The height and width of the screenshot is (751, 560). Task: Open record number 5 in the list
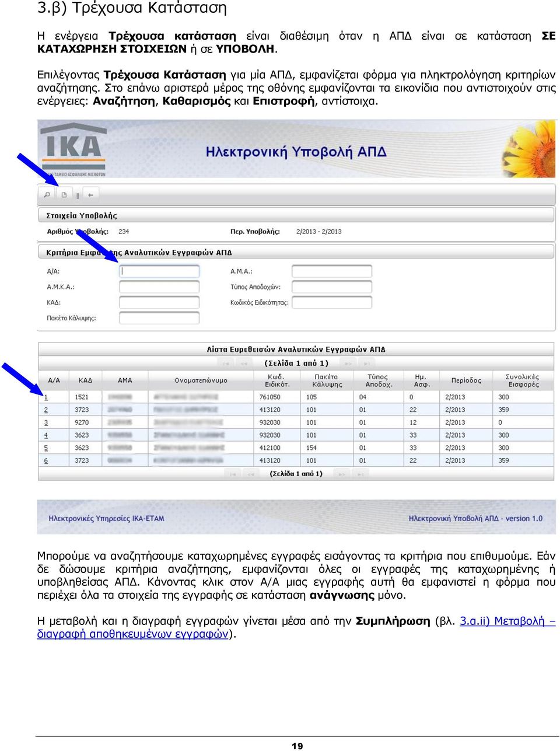point(46,449)
